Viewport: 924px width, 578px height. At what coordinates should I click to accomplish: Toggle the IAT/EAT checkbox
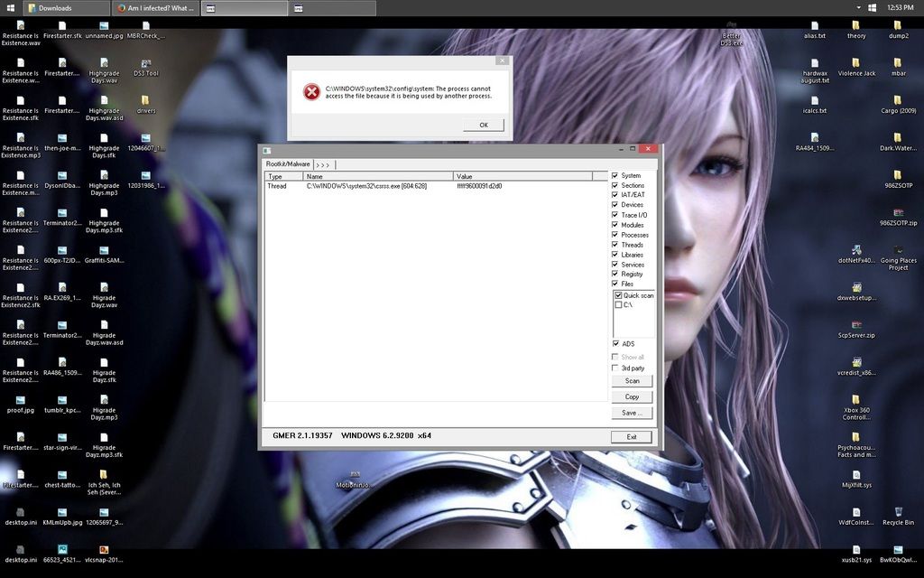click(x=615, y=195)
